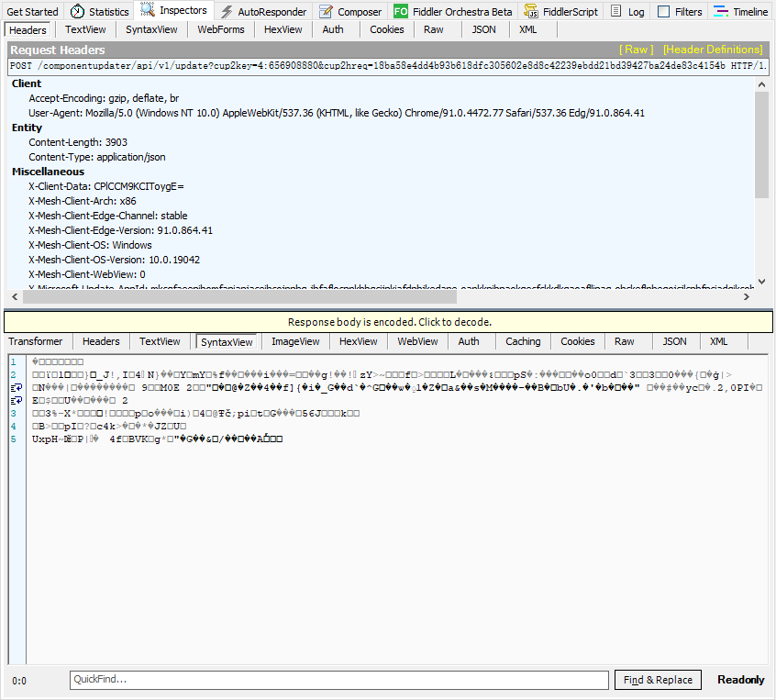Open the response Auth tab
This screenshot has width=776, height=700.
(x=469, y=341)
